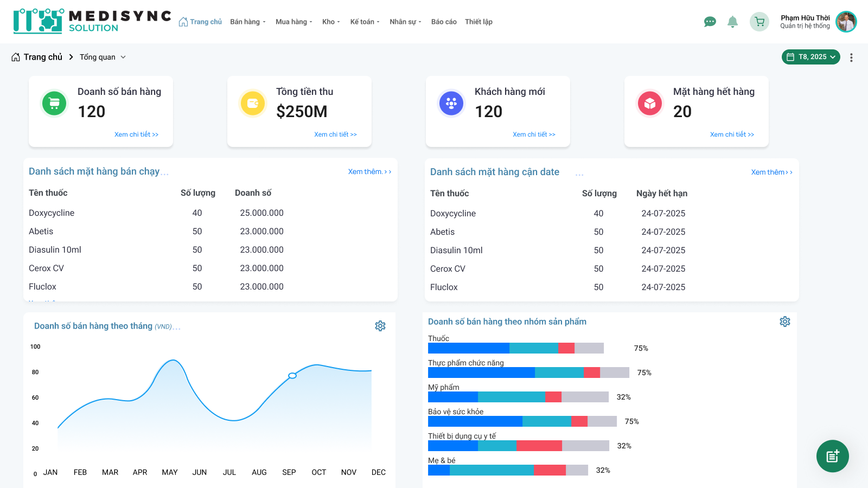Click the Phạm Hữu Thời user name
The width and height of the screenshot is (868, 488).
click(x=805, y=18)
